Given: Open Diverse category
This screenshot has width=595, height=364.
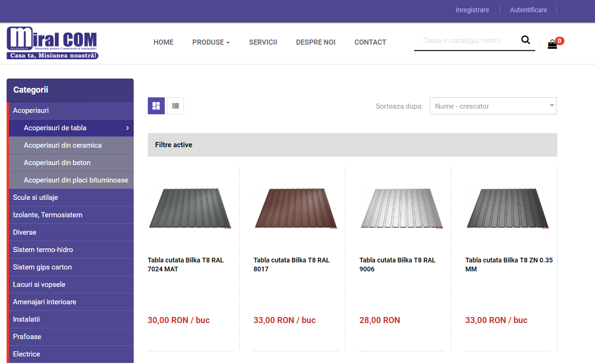Looking at the screenshot, I should 71,232.
